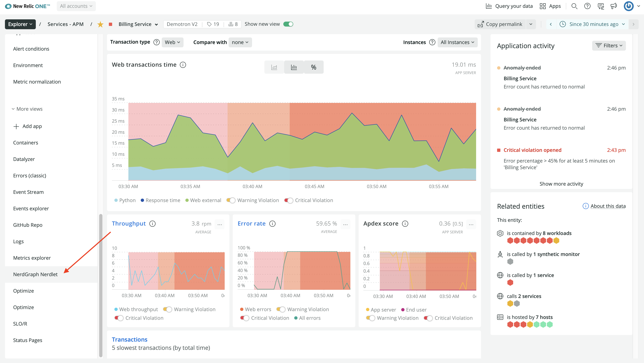
Task: Click the feedback chat icon in header
Action: click(x=601, y=6)
